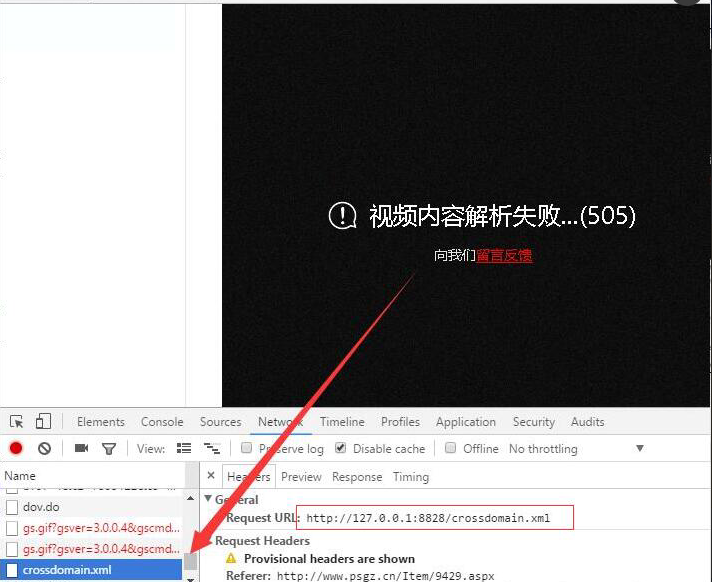Switch to the waterfall tree view icon
This screenshot has height=582, width=712.
[211, 449]
